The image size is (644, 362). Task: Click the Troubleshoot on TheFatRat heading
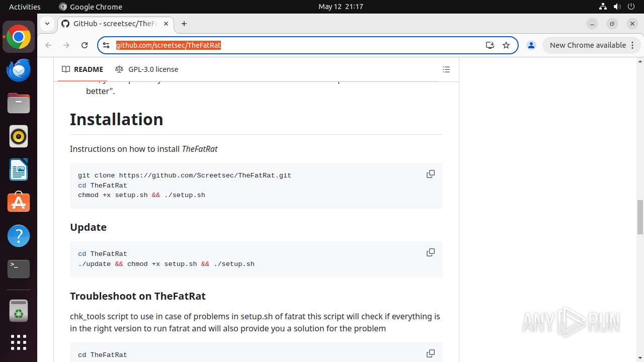138,296
